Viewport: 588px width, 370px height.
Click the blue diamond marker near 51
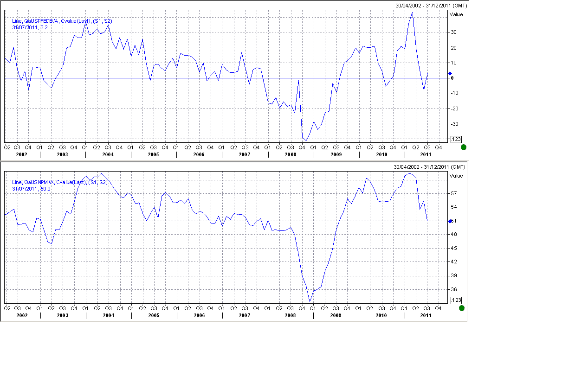pos(450,221)
